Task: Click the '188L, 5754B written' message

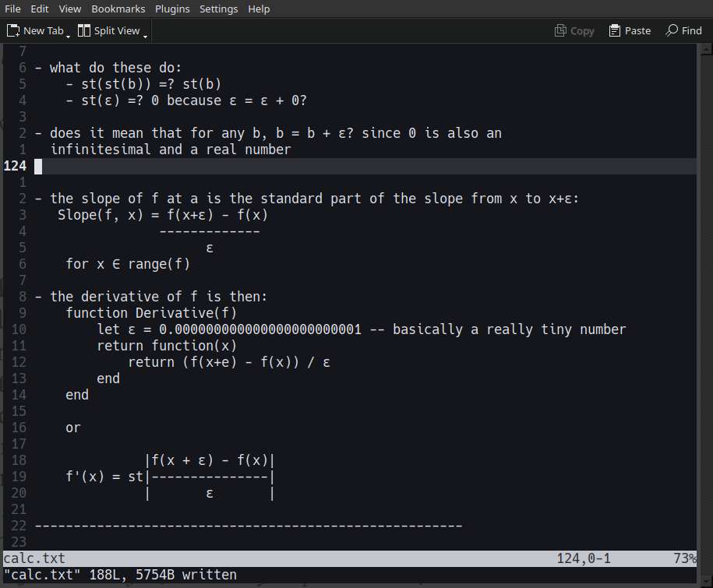Action: tap(163, 575)
